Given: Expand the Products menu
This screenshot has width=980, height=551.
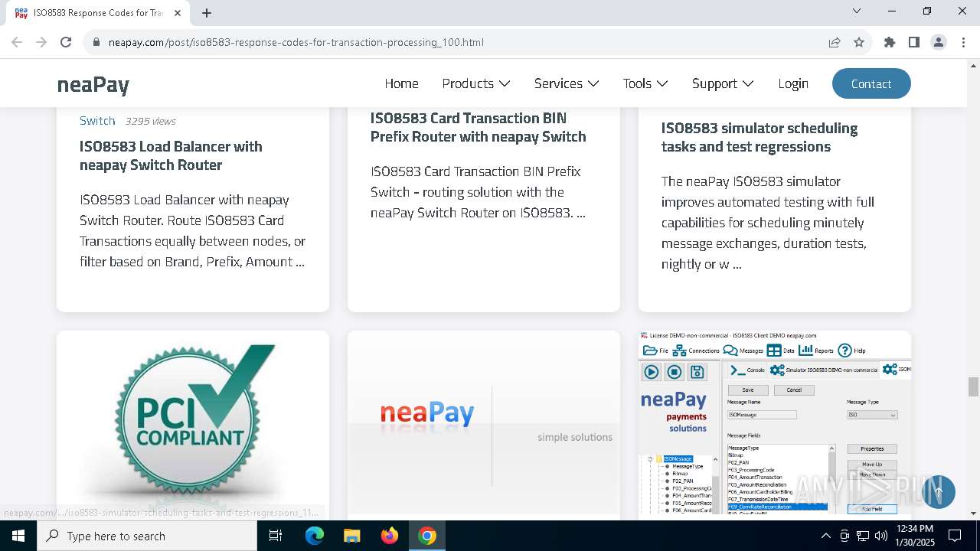Looking at the screenshot, I should [x=476, y=83].
